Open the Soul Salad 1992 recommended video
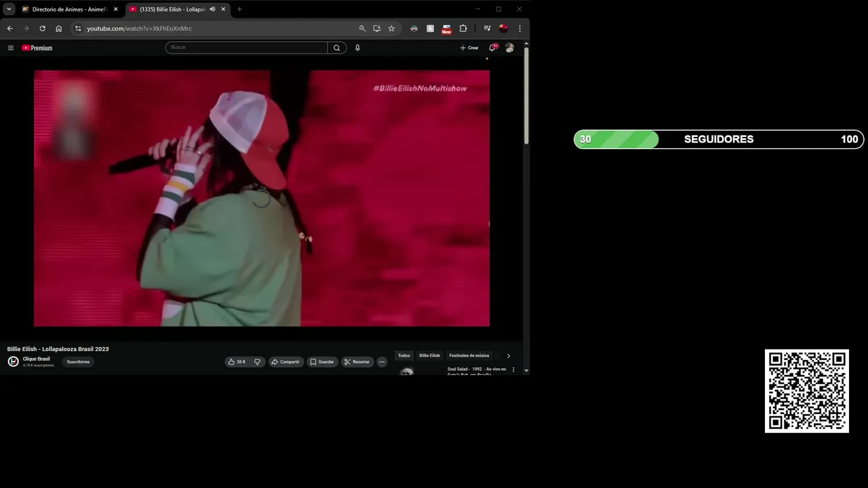Viewport: 868px width, 488px height. [x=477, y=371]
